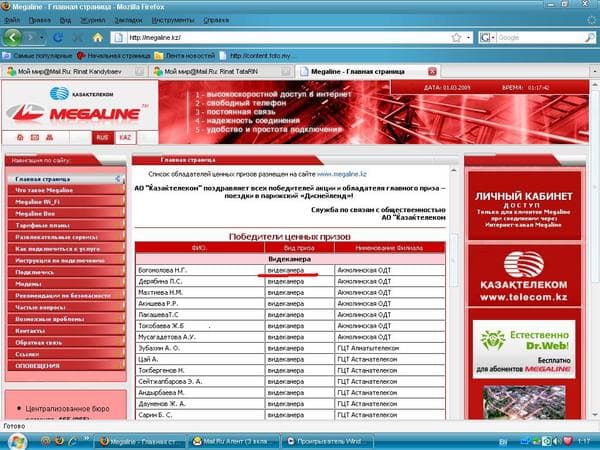The image size is (600, 450).
Task: Click the language indicator in the tray
Action: [504, 442]
